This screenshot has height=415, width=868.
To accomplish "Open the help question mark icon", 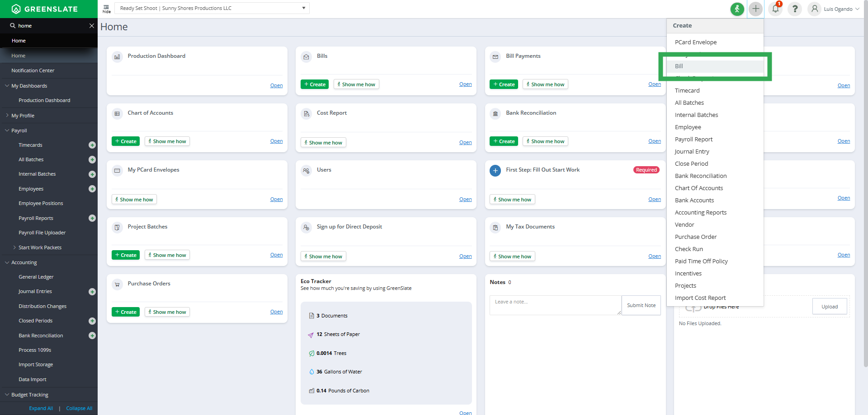I will pyautogui.click(x=795, y=9).
